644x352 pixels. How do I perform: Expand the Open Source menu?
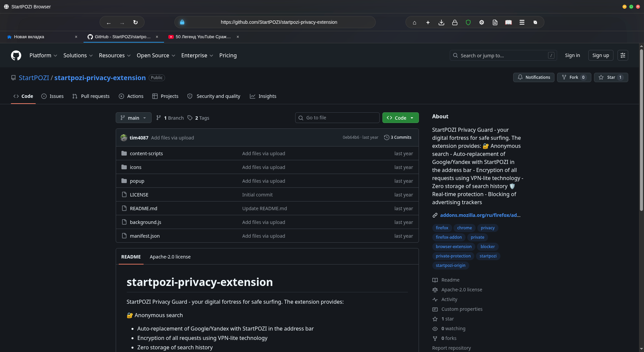(x=156, y=55)
